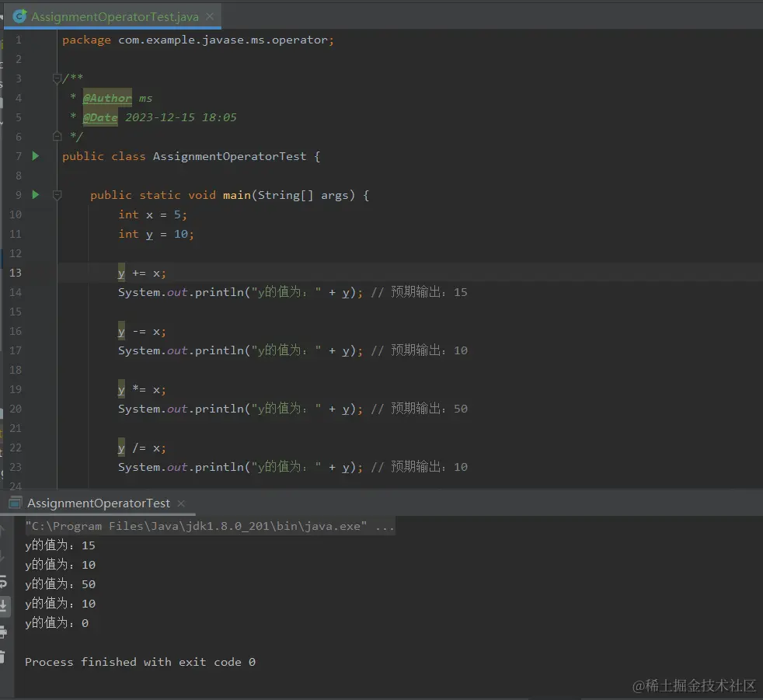Click line number 20 in the gutter
The image size is (763, 700).
click(16, 409)
